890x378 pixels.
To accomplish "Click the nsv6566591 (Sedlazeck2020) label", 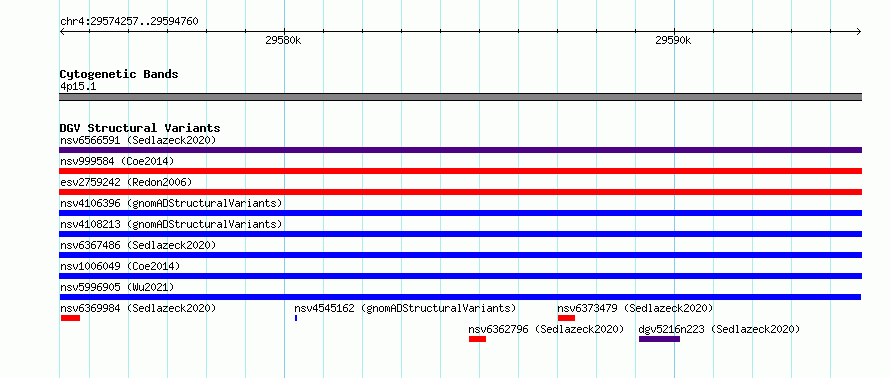I will tap(138, 140).
